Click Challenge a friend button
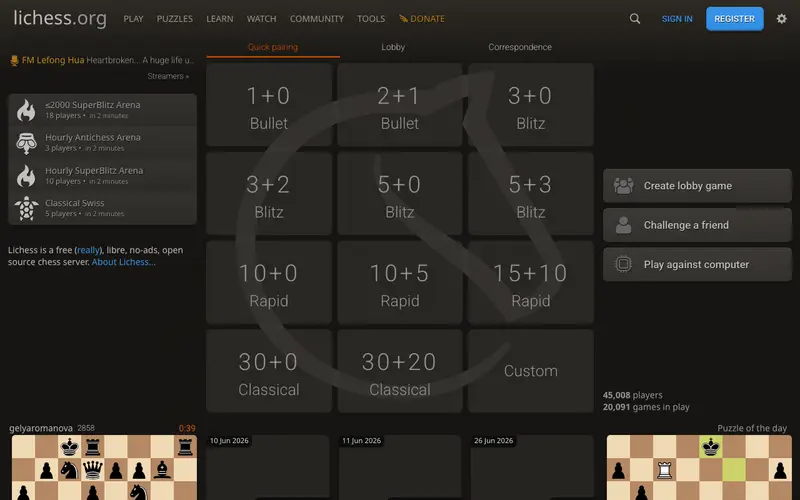The image size is (800, 500). (697, 225)
